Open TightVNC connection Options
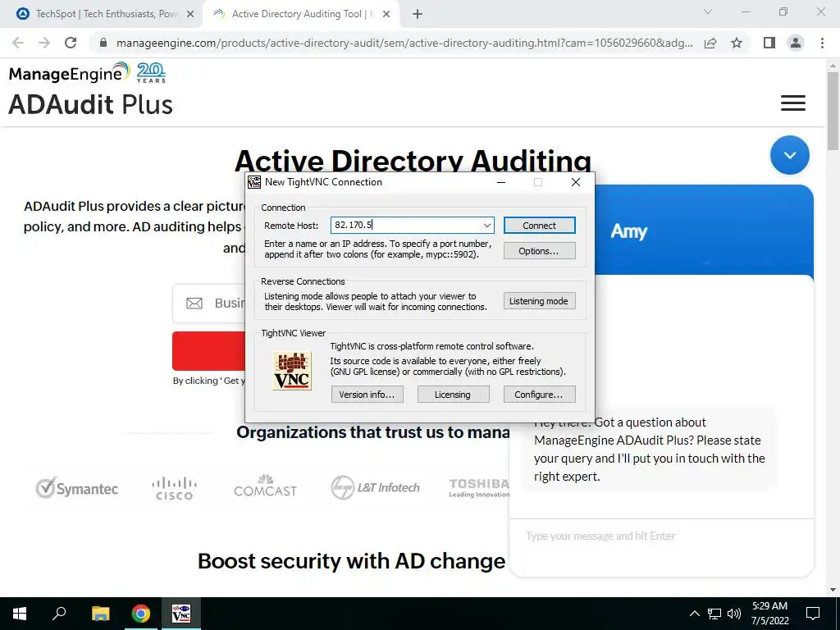This screenshot has width=840, height=630. click(540, 251)
